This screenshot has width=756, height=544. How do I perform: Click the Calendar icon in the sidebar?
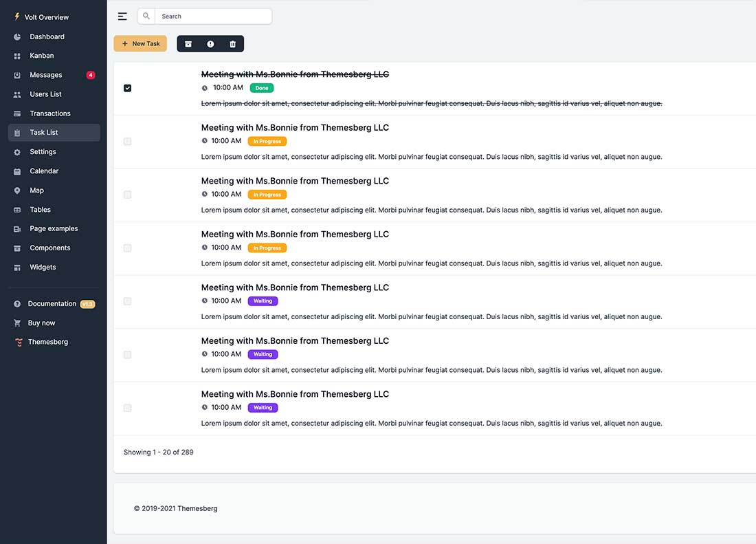pos(16,171)
